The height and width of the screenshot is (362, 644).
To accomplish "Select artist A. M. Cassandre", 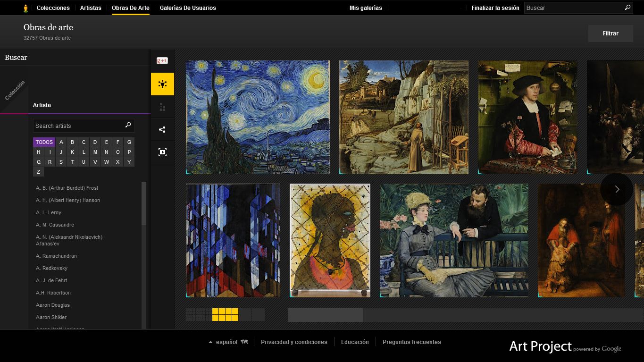I will [55, 225].
